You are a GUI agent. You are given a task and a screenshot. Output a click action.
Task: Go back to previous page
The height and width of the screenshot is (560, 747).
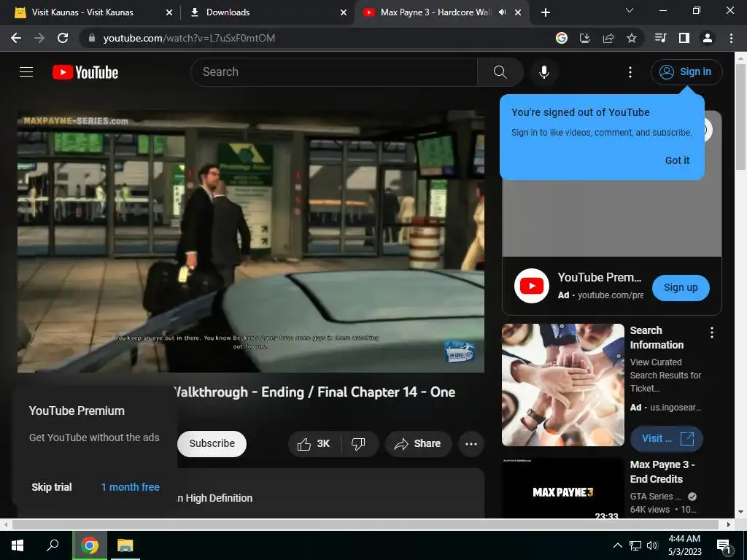click(16, 38)
